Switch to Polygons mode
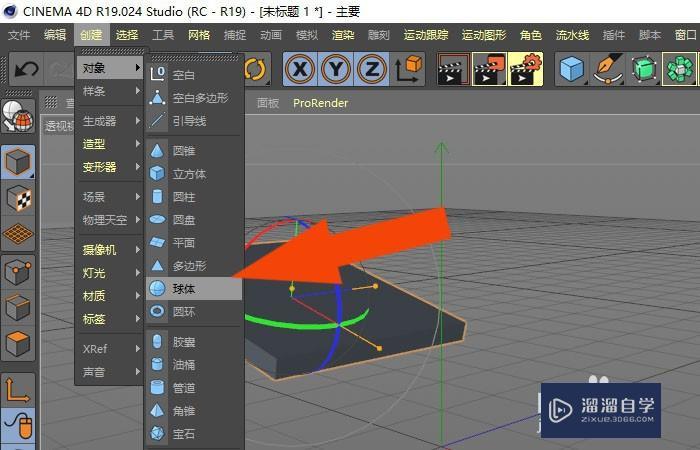 tap(18, 343)
